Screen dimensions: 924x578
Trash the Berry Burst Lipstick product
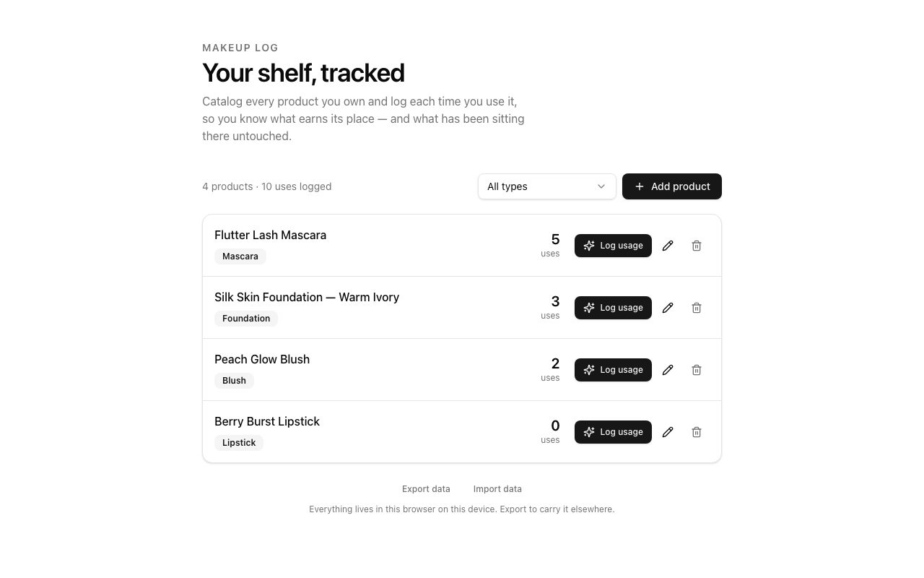tap(697, 432)
